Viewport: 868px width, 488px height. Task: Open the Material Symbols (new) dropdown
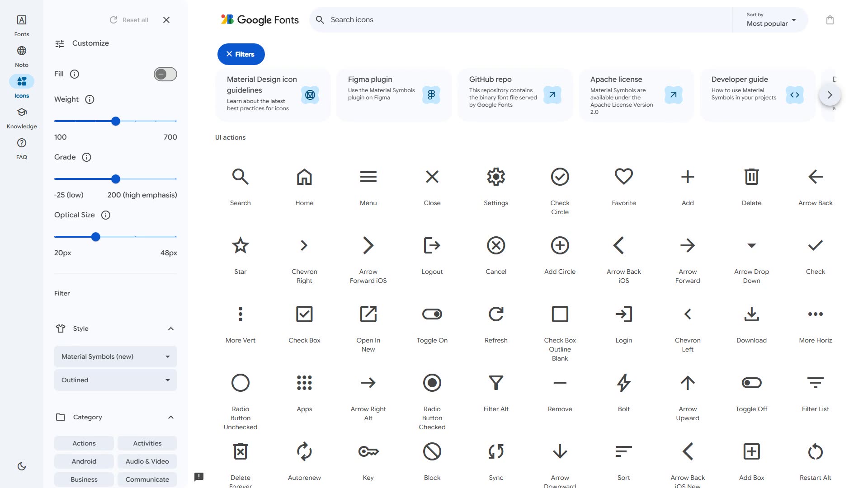point(116,357)
